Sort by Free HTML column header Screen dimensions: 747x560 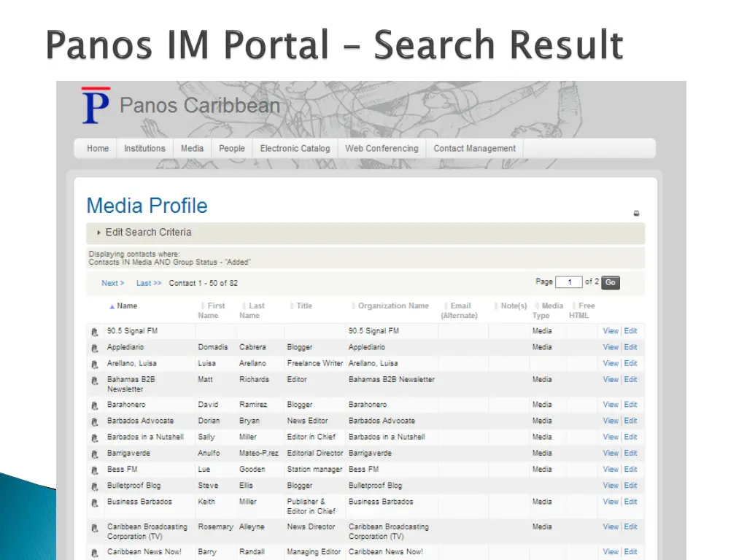click(582, 311)
